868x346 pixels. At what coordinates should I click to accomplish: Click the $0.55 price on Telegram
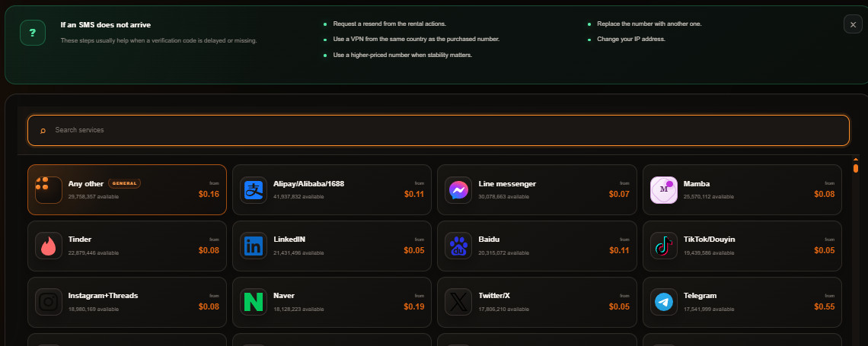click(825, 306)
